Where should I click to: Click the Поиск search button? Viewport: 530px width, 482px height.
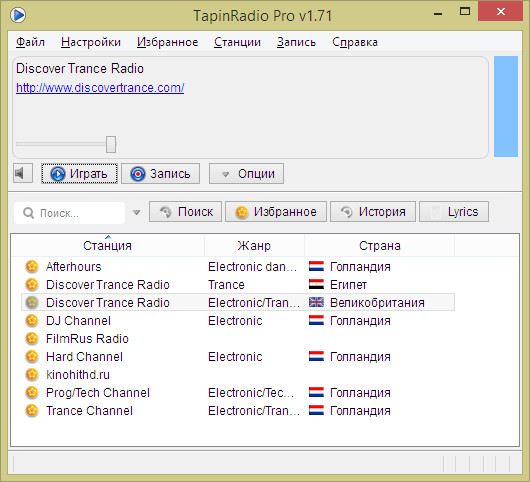185,212
